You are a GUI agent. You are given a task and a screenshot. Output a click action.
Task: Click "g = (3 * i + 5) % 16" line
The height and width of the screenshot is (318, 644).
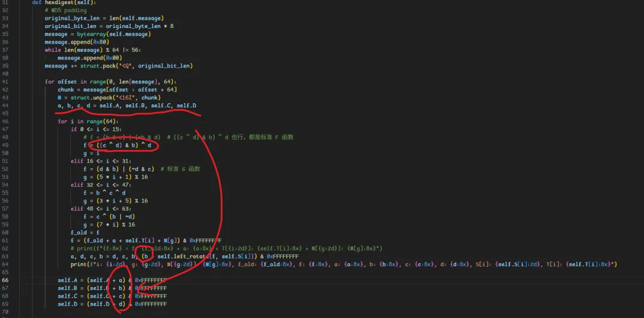point(116,201)
